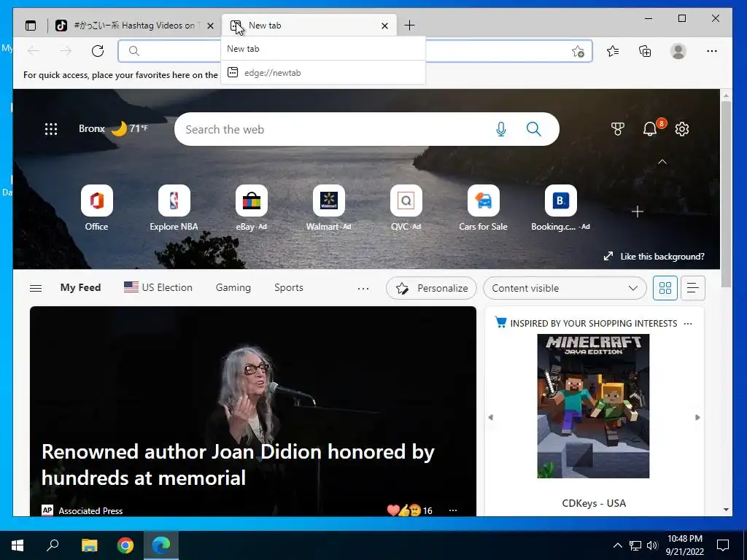Click the page vertical scrollbar thumb

[726, 194]
